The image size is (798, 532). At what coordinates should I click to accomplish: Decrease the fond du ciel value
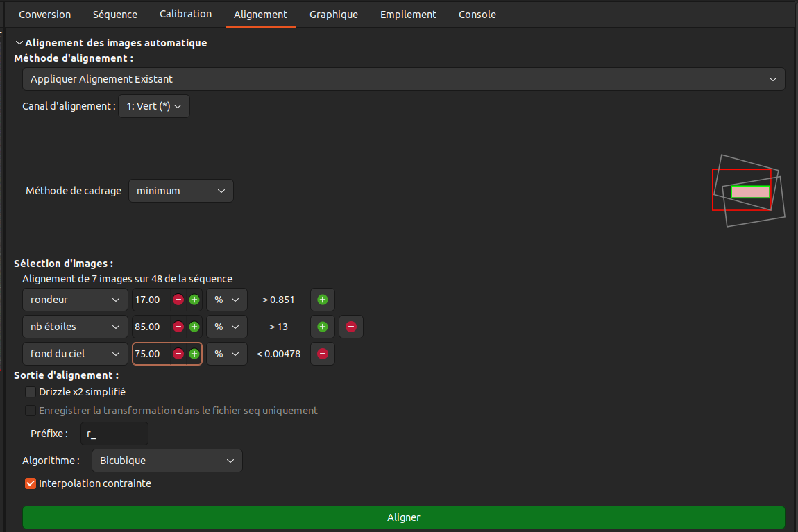178,354
